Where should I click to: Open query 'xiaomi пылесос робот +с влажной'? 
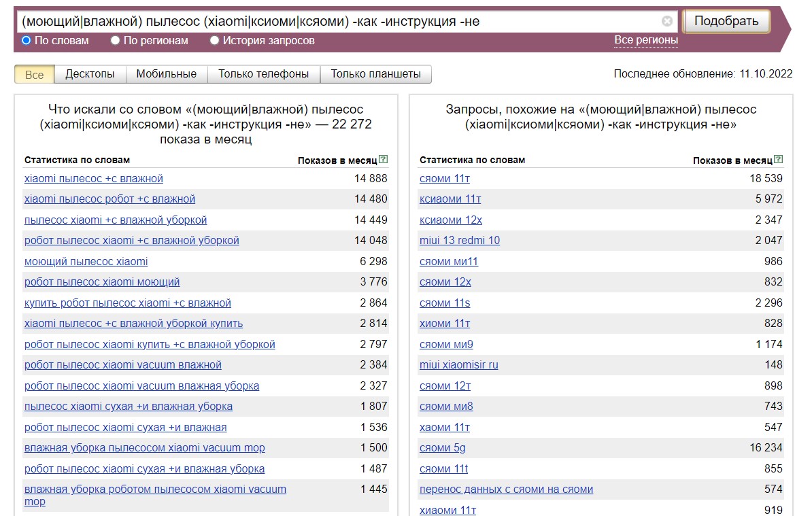coord(109,199)
